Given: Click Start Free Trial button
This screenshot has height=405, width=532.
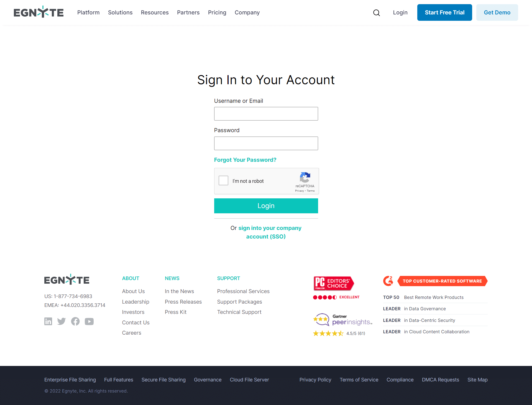Looking at the screenshot, I should click(444, 12).
